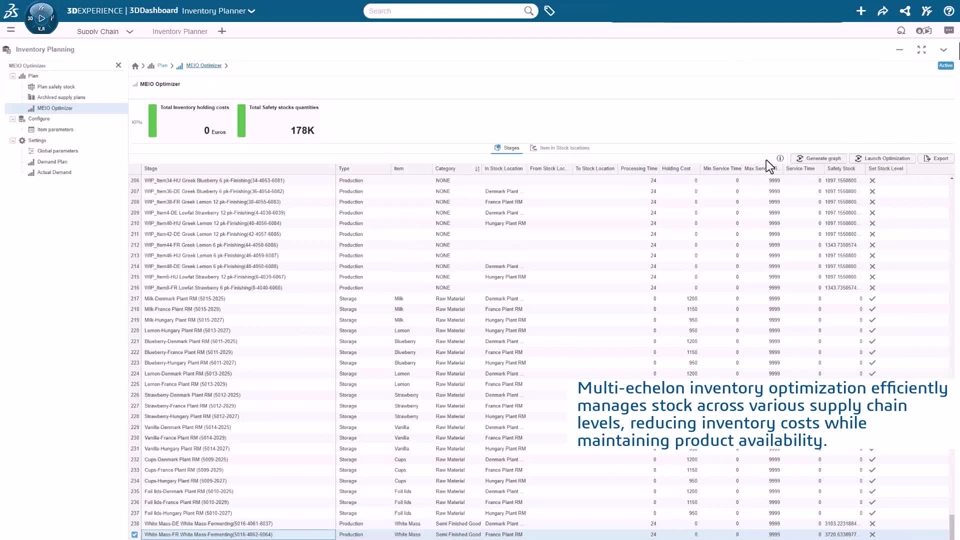Expand the chevron after MEIO Optimizer breadcrumb

click(x=226, y=66)
